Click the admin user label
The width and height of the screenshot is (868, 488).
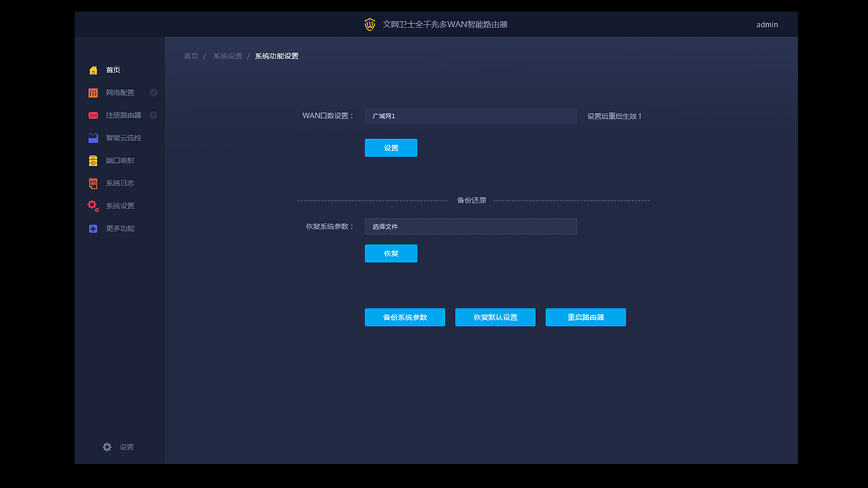tap(767, 25)
